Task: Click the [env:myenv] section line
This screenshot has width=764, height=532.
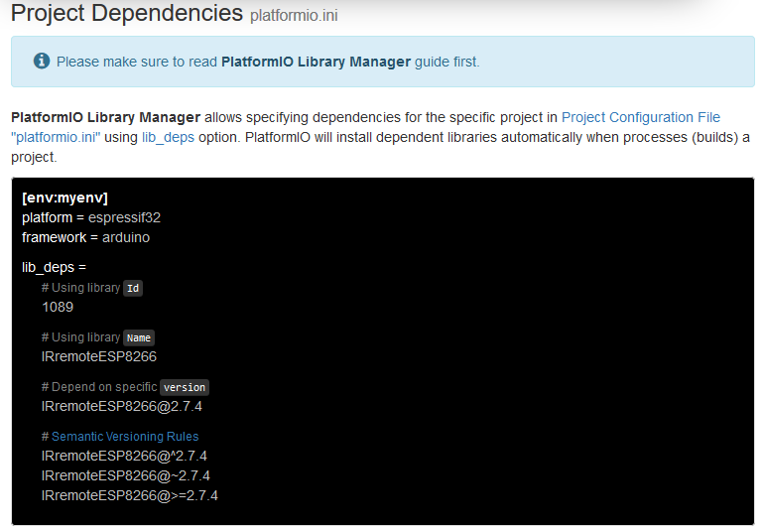Action: [64, 199]
